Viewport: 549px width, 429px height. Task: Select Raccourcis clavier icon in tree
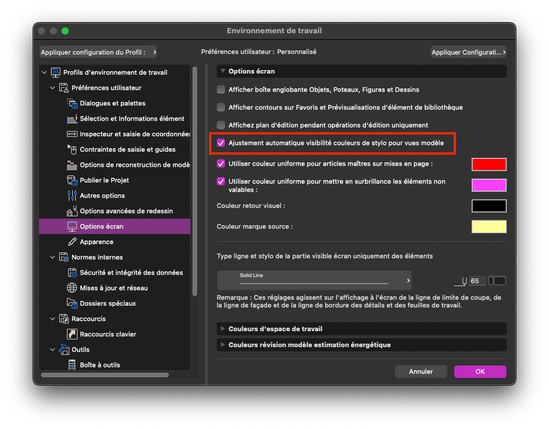72,334
